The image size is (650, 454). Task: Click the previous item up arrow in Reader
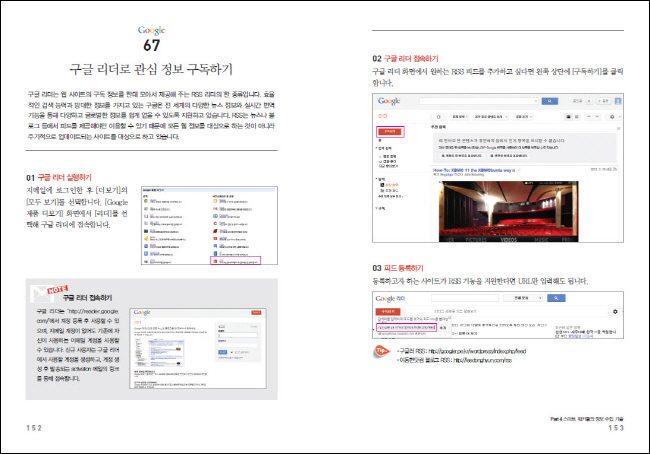tap(591, 116)
